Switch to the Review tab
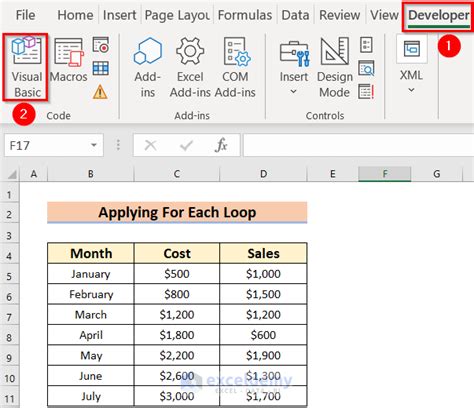 [340, 15]
